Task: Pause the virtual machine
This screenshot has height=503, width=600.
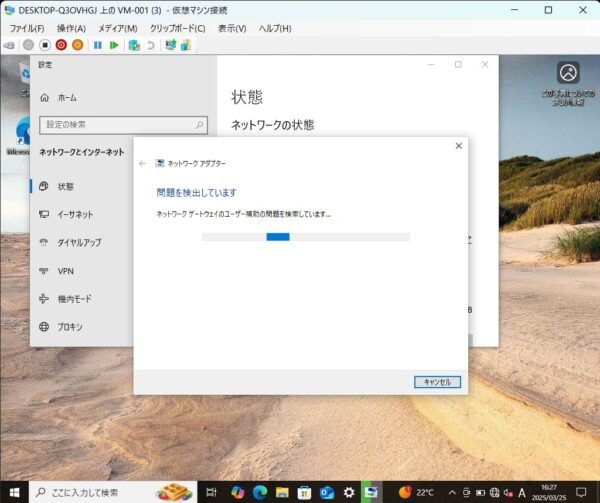Action: click(98, 45)
